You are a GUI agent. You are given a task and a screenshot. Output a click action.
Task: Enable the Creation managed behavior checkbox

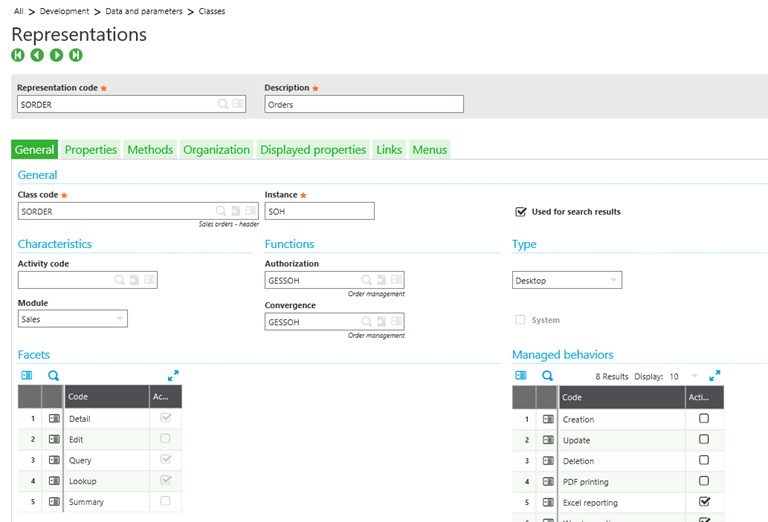tap(704, 419)
